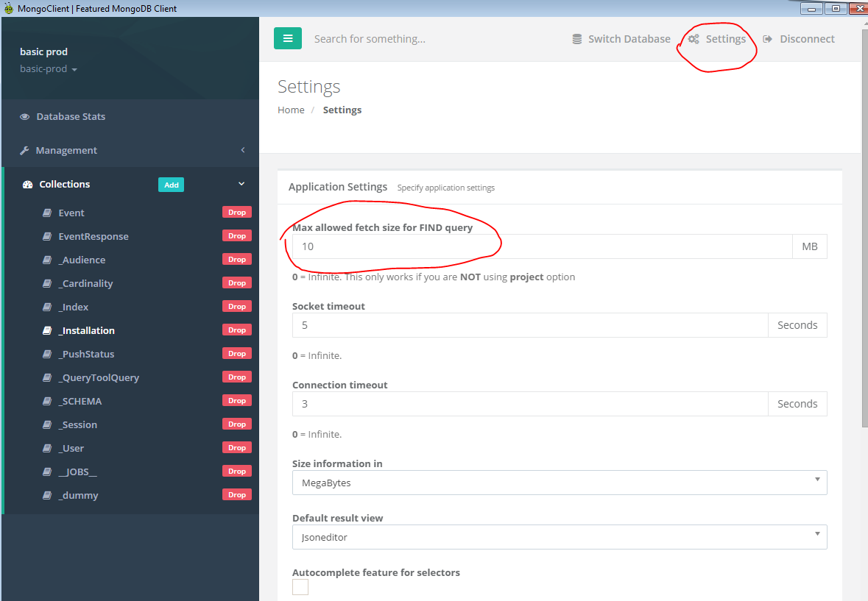The height and width of the screenshot is (601, 868).
Task: Drop the __JOBS__ collection
Action: point(237,471)
